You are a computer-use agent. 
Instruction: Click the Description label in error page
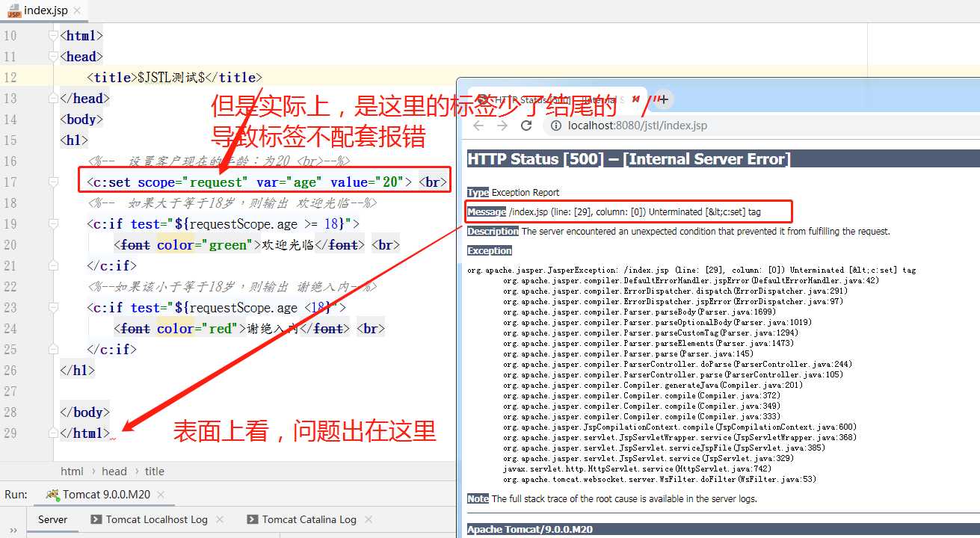(x=493, y=231)
